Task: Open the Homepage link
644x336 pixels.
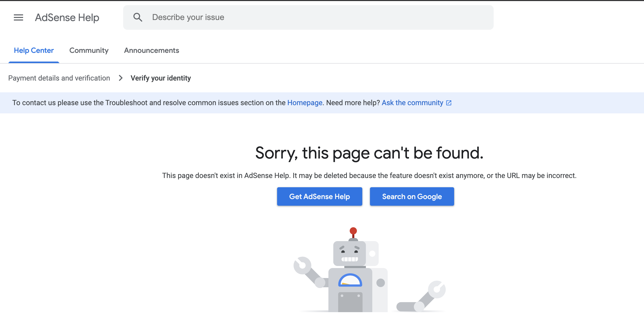Action: pos(305,103)
